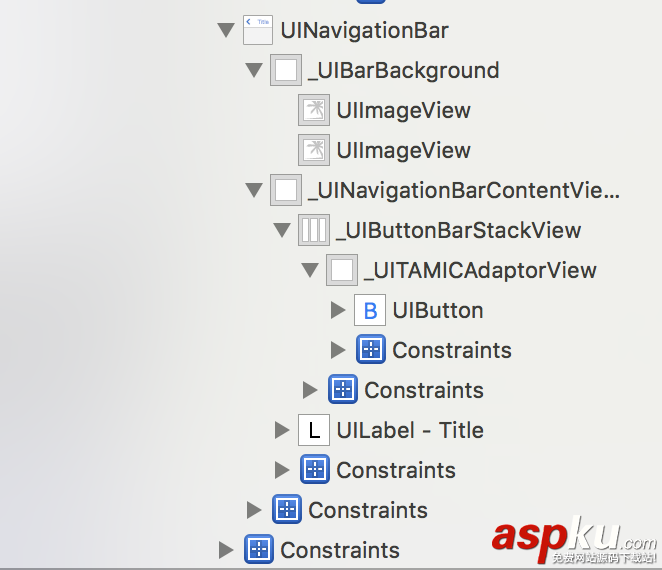Viewport: 662px width, 570px height.
Task: Select the UILabel - Title row
Action: [x=410, y=430]
